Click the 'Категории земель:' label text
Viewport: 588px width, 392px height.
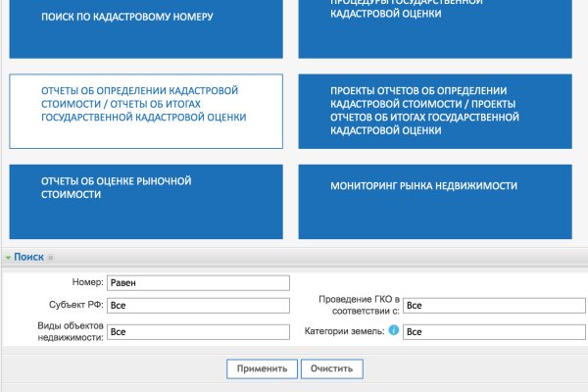coord(344,331)
